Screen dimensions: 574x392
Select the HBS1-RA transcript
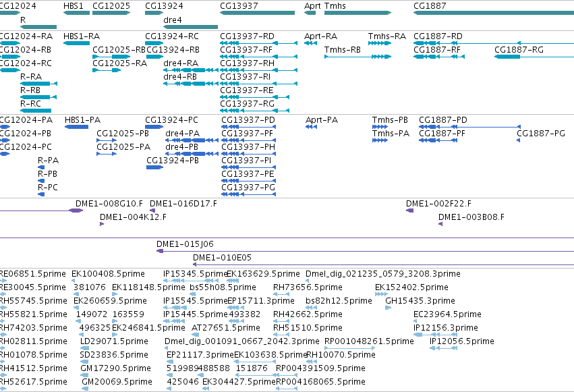[x=82, y=36]
